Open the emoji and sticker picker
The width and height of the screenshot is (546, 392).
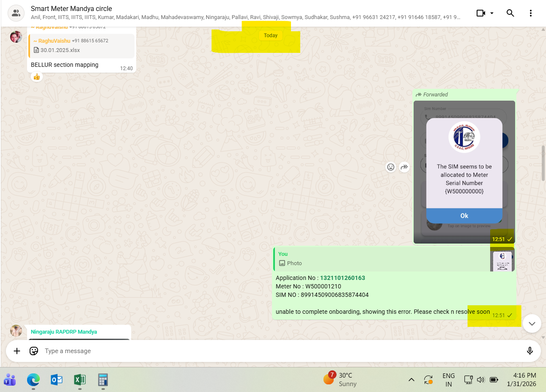(34, 351)
